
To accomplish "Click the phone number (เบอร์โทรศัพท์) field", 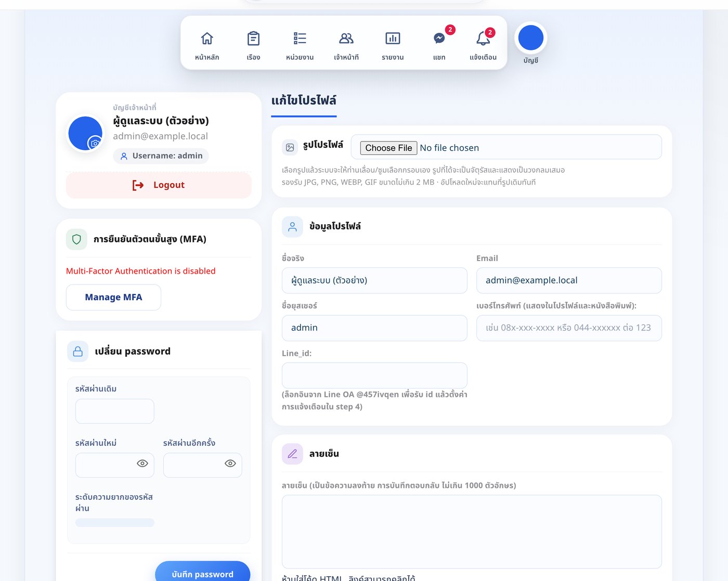I will click(569, 328).
